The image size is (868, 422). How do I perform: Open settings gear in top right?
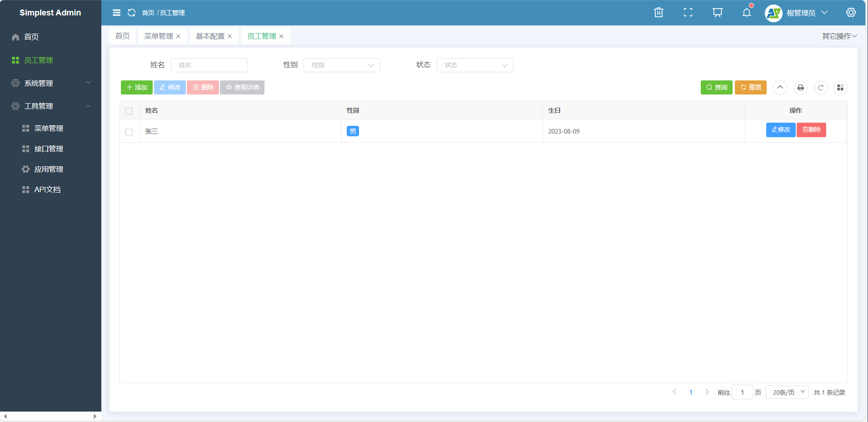point(851,13)
